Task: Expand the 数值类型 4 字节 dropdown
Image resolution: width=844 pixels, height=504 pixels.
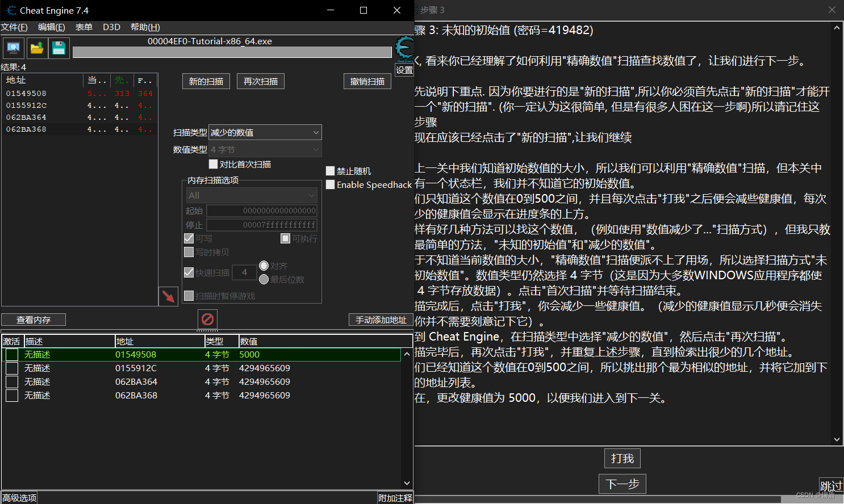Action: click(x=265, y=149)
